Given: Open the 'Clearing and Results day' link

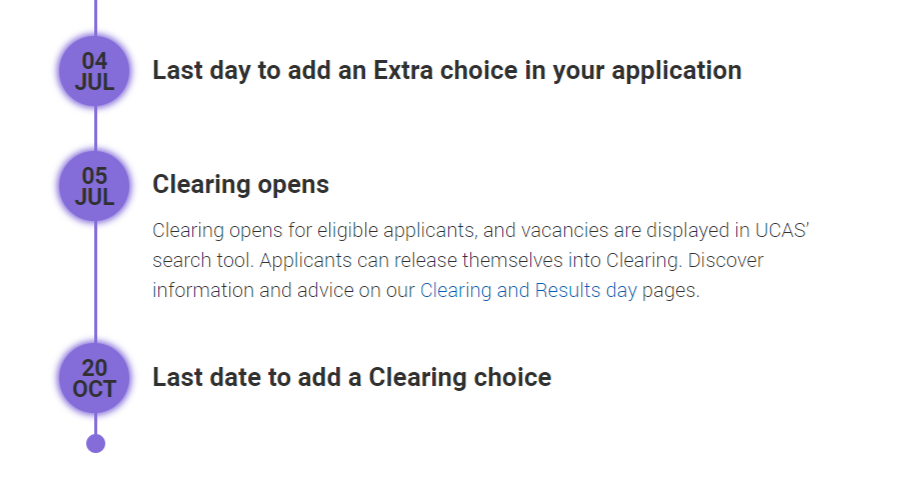Looking at the screenshot, I should pyautogui.click(x=529, y=291).
